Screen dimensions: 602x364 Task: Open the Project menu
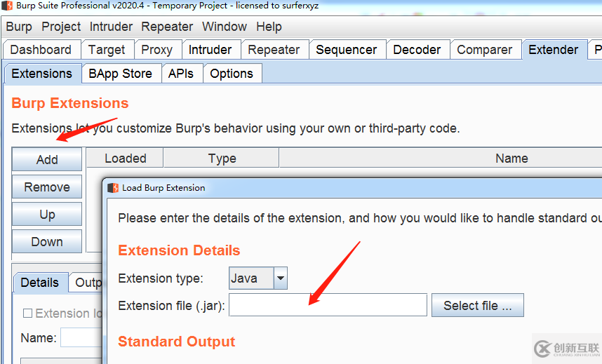pos(61,27)
